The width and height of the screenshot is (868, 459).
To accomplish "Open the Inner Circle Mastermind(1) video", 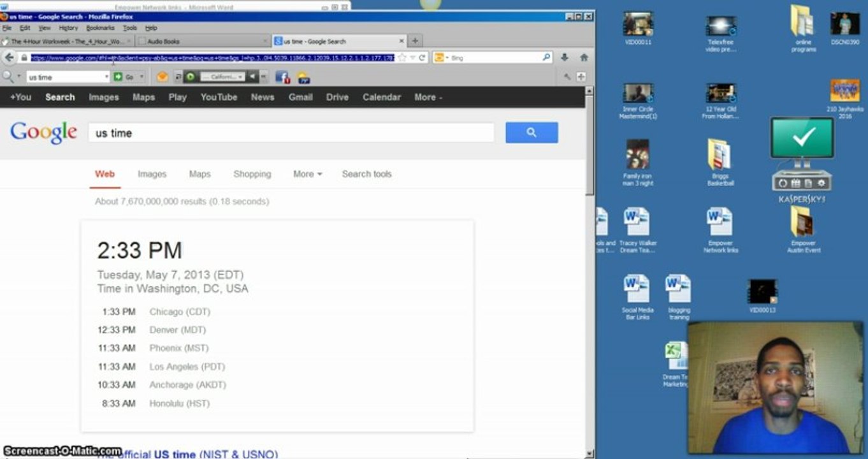I will tap(638, 101).
